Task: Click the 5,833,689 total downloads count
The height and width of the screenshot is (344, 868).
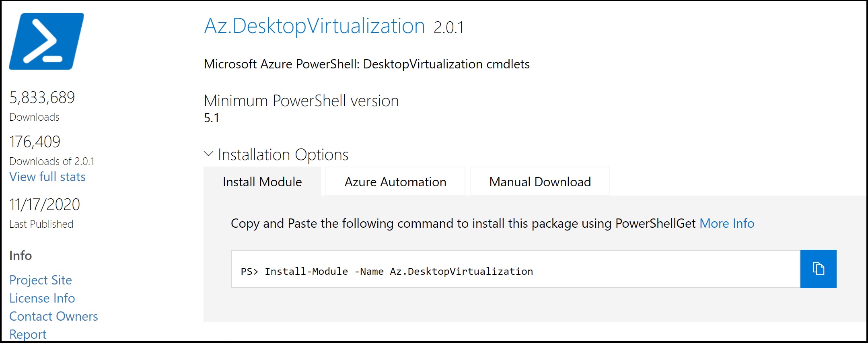Action: point(42,97)
